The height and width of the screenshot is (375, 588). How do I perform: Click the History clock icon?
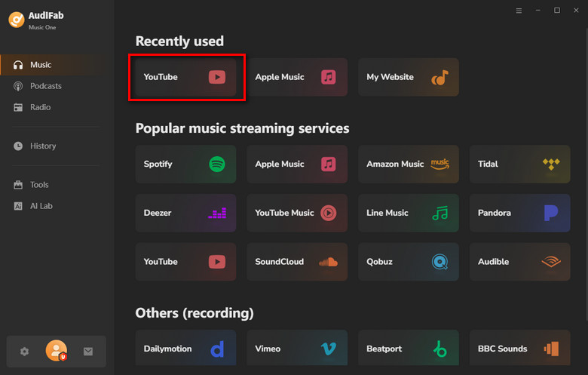(x=18, y=146)
